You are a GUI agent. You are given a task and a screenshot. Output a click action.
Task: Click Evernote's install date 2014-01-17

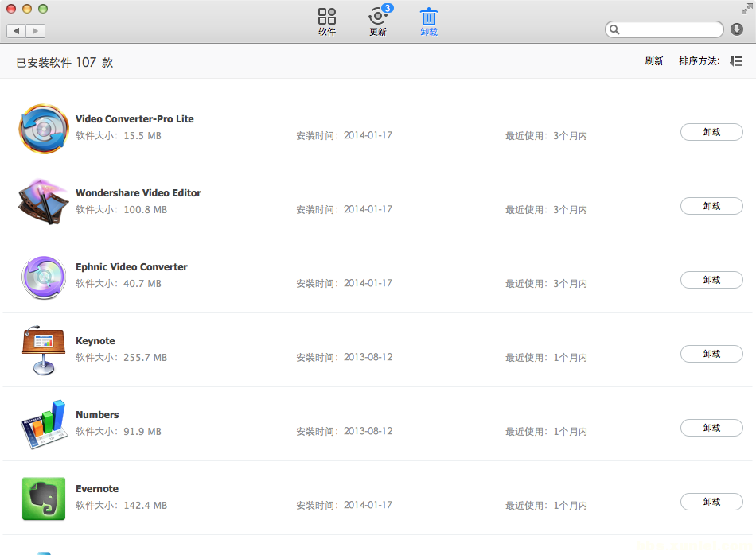click(x=368, y=505)
